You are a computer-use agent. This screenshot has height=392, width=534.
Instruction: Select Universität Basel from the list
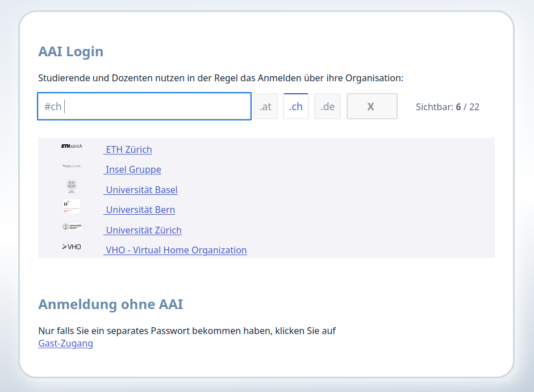coord(141,190)
